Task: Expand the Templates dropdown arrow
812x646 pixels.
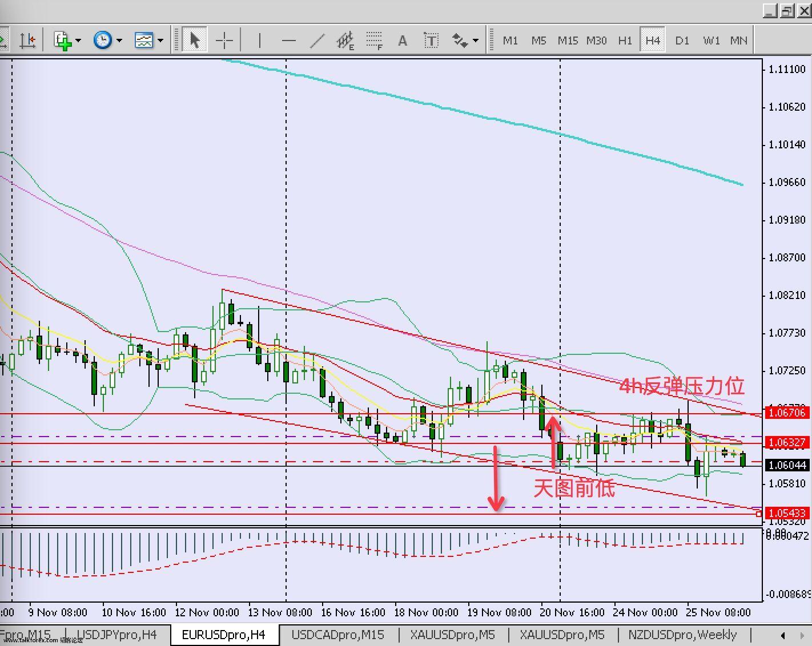Action: tap(160, 41)
